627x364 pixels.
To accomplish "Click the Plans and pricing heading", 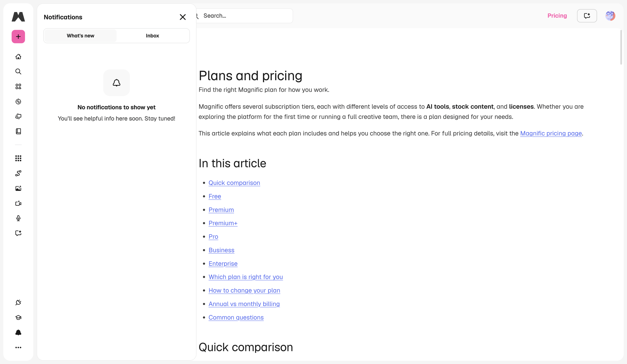I will 250,76.
